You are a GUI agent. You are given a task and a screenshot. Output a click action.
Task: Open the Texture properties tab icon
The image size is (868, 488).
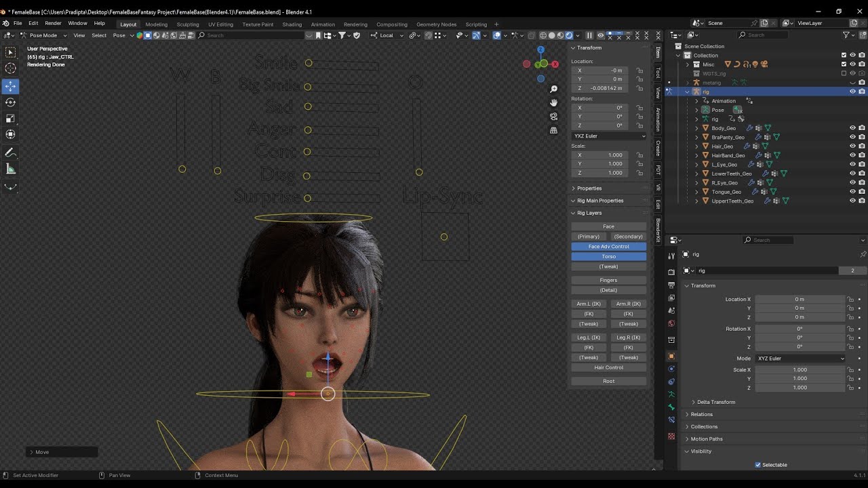coord(671,436)
